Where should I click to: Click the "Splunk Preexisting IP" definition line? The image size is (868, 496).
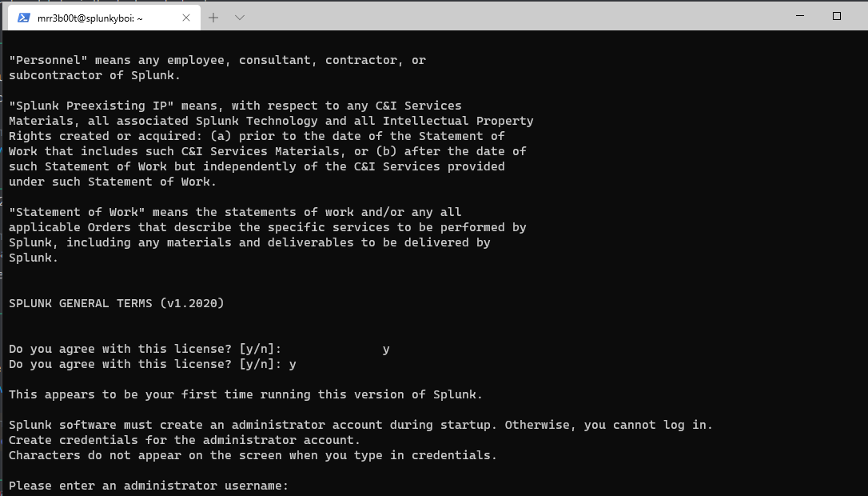235,106
